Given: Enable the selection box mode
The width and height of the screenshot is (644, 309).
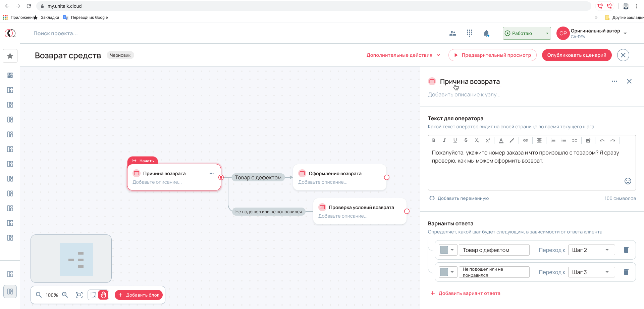Looking at the screenshot, I should pos(93,295).
